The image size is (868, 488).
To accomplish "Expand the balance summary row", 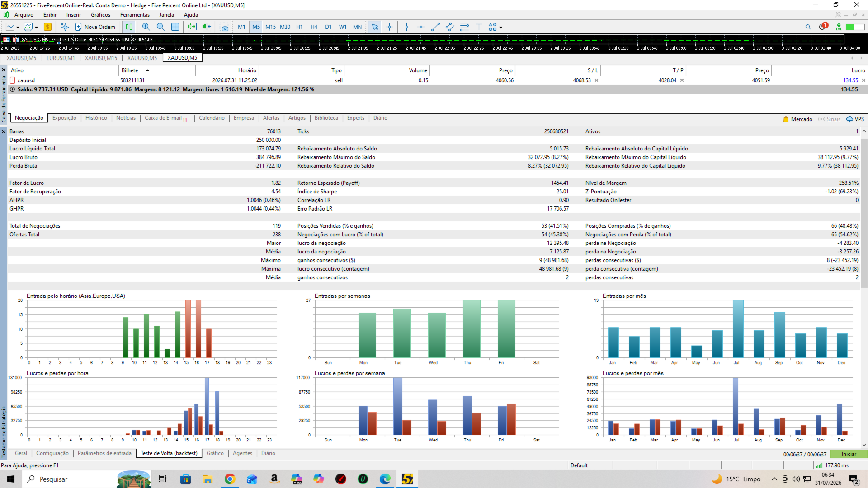I will click(13, 89).
